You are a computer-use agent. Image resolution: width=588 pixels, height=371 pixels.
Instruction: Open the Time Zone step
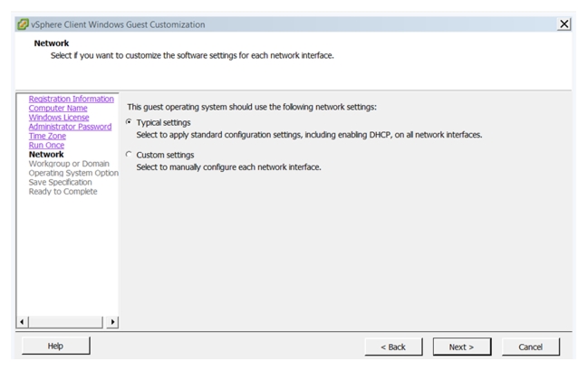(x=47, y=136)
